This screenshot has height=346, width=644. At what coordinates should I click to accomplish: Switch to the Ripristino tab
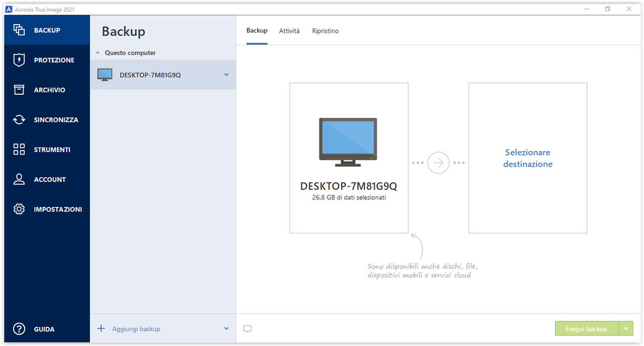coord(325,31)
